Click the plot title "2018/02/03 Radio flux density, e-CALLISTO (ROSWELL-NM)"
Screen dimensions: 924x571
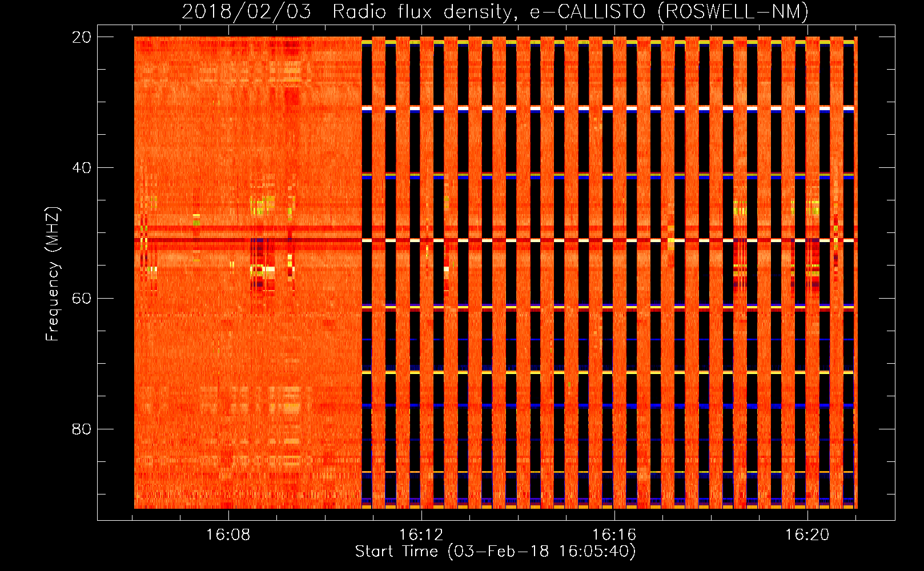495,11
